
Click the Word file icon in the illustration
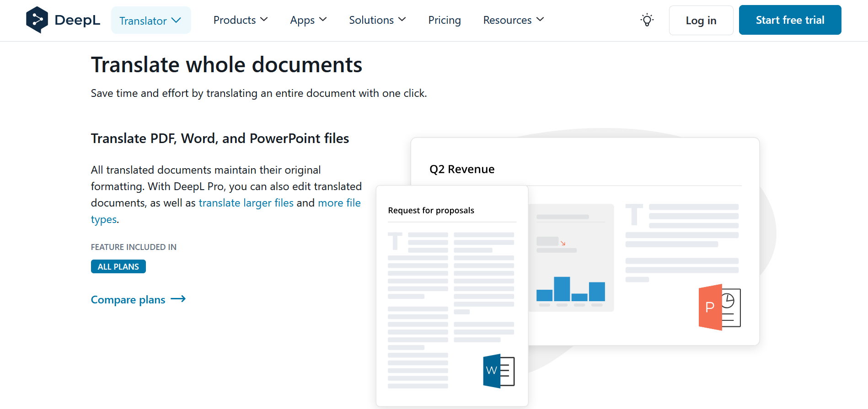coord(498,371)
